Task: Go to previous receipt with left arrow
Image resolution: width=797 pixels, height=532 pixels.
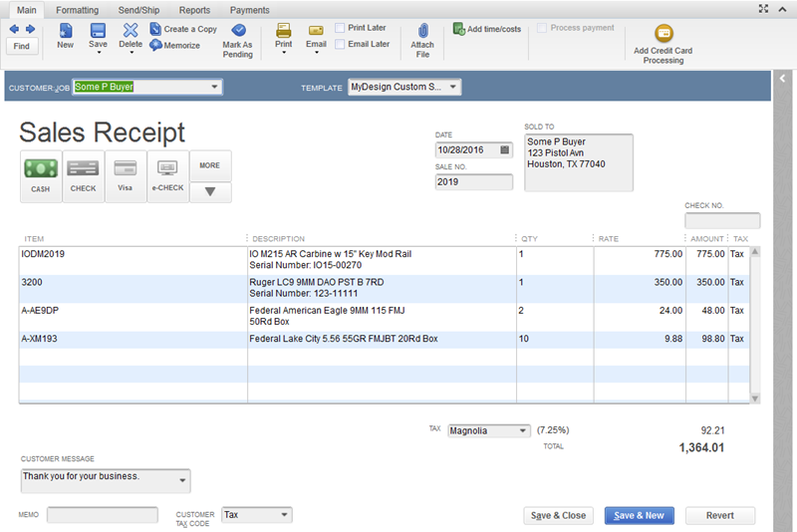Action: point(14,29)
